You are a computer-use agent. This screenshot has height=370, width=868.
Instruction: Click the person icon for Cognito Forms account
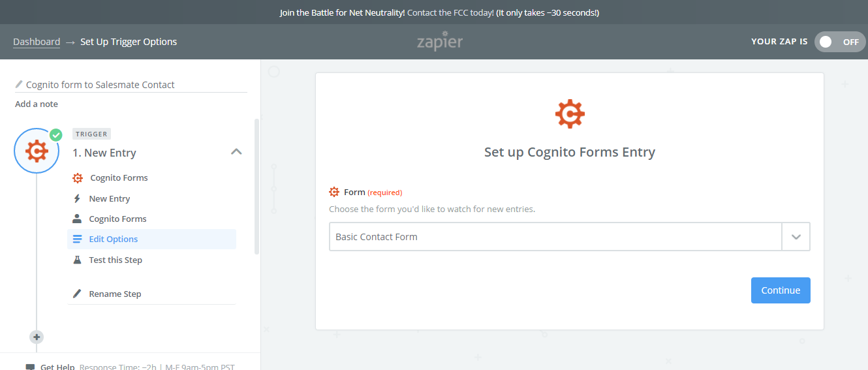(x=77, y=219)
